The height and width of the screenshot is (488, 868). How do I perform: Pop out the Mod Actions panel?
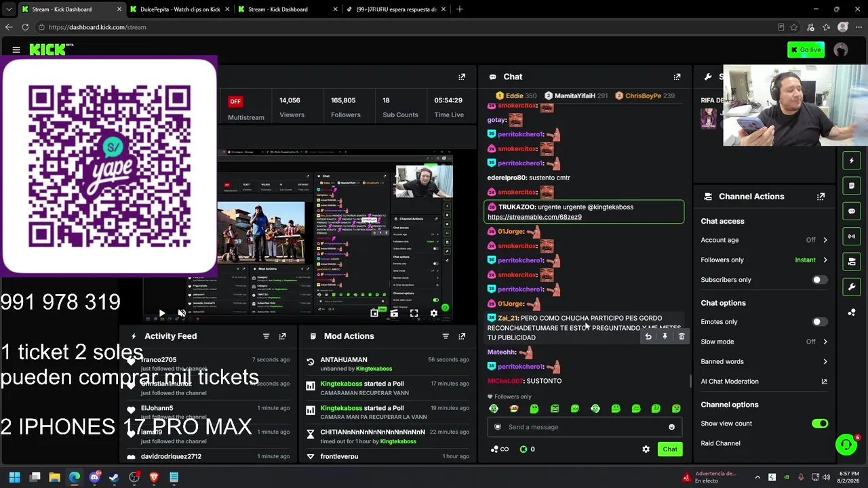[x=462, y=336]
